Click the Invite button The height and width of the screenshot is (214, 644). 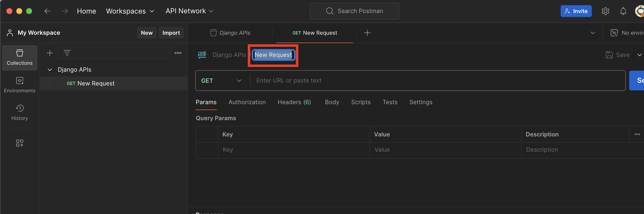576,11
